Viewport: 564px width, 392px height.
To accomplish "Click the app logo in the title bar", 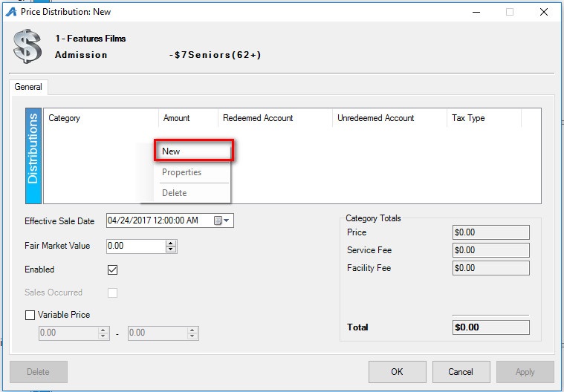I will (x=11, y=12).
